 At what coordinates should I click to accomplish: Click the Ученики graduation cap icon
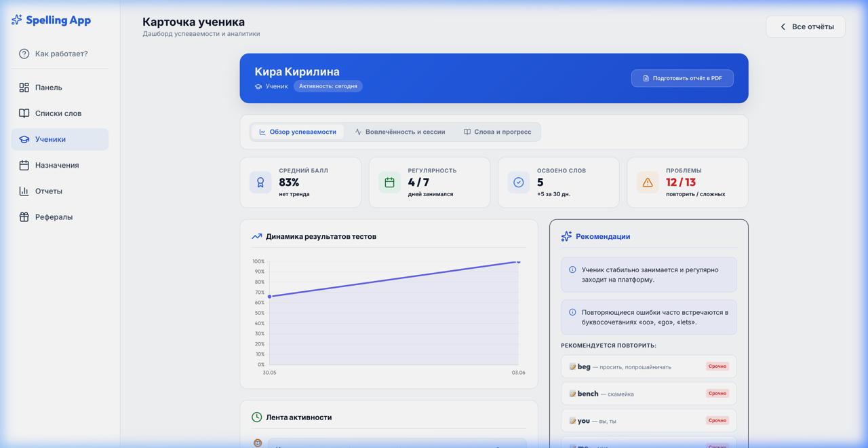[24, 139]
